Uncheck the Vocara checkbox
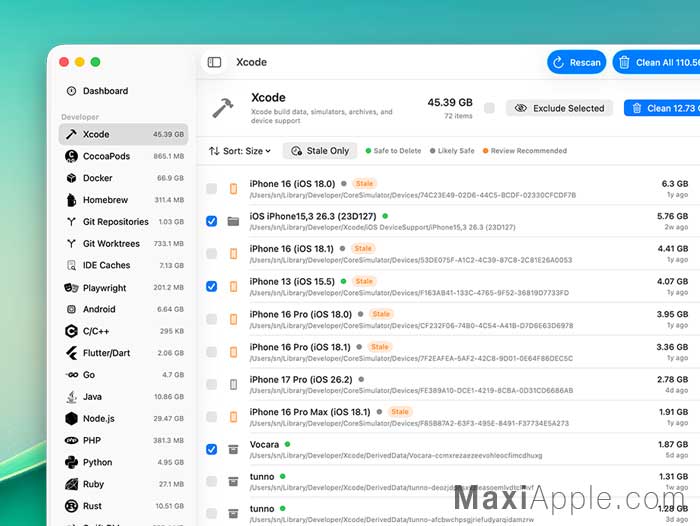The height and width of the screenshot is (526, 700). click(x=212, y=449)
